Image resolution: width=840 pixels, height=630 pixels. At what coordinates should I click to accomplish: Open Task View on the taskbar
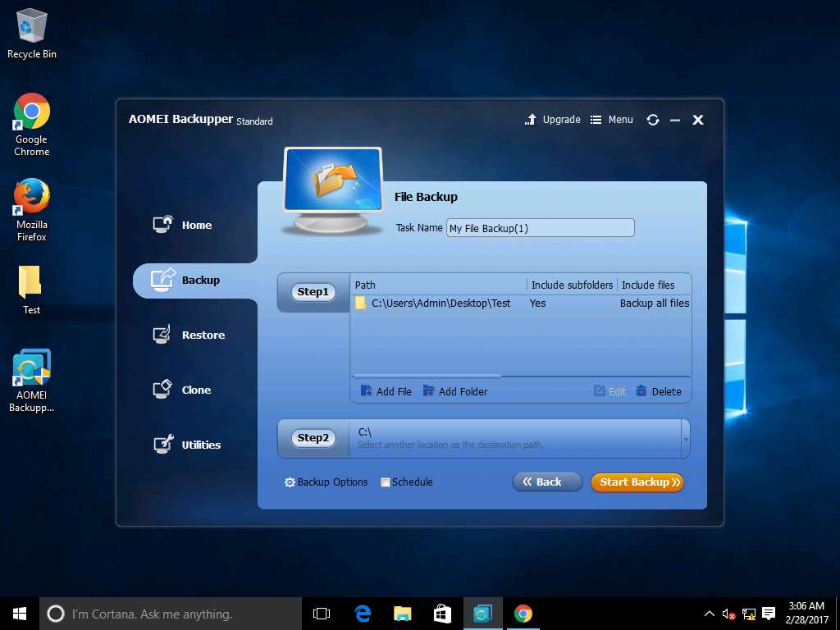[322, 614]
